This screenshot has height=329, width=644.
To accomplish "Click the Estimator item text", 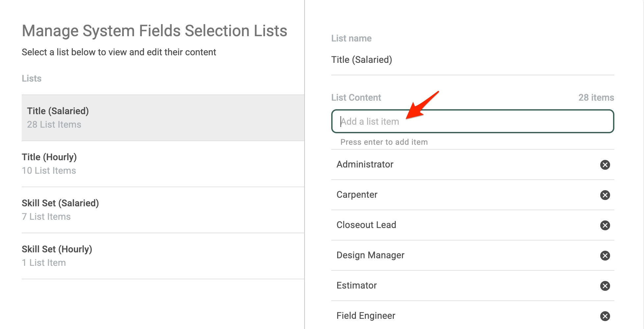I will [357, 286].
